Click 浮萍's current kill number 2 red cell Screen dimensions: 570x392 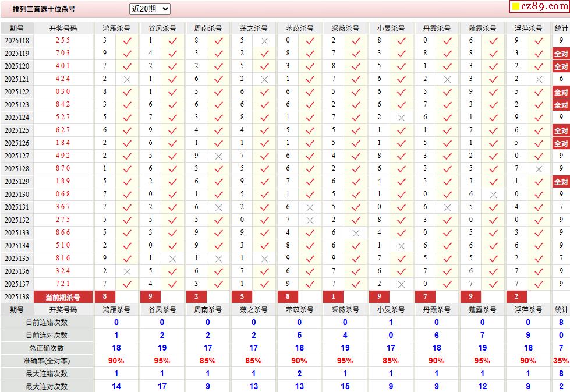(516, 296)
